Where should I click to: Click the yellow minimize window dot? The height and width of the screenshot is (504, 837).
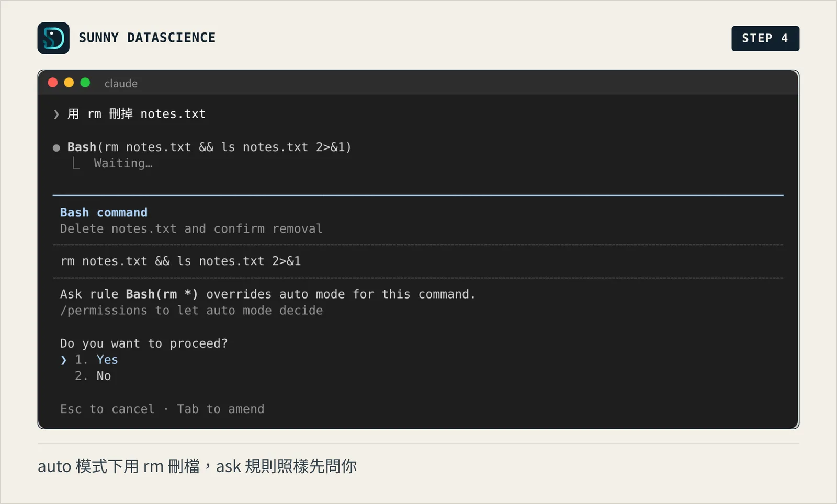coord(69,83)
